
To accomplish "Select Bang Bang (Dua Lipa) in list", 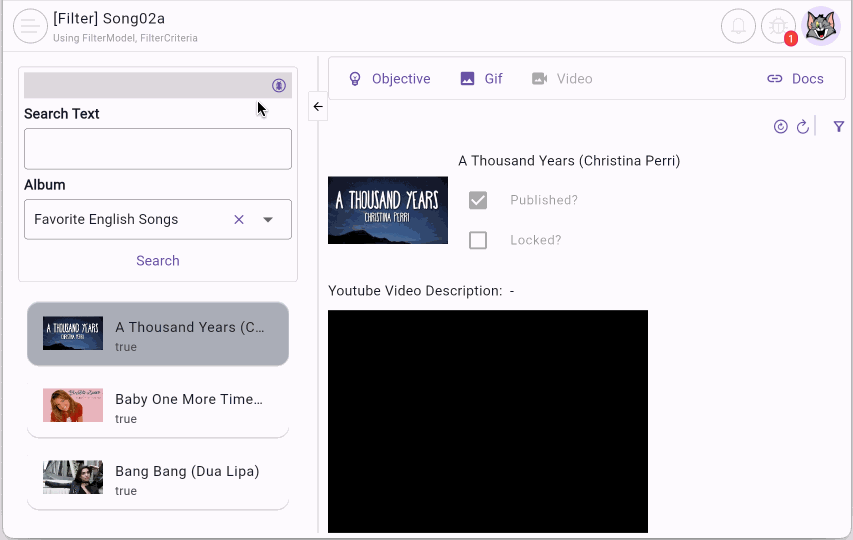I will (158, 479).
